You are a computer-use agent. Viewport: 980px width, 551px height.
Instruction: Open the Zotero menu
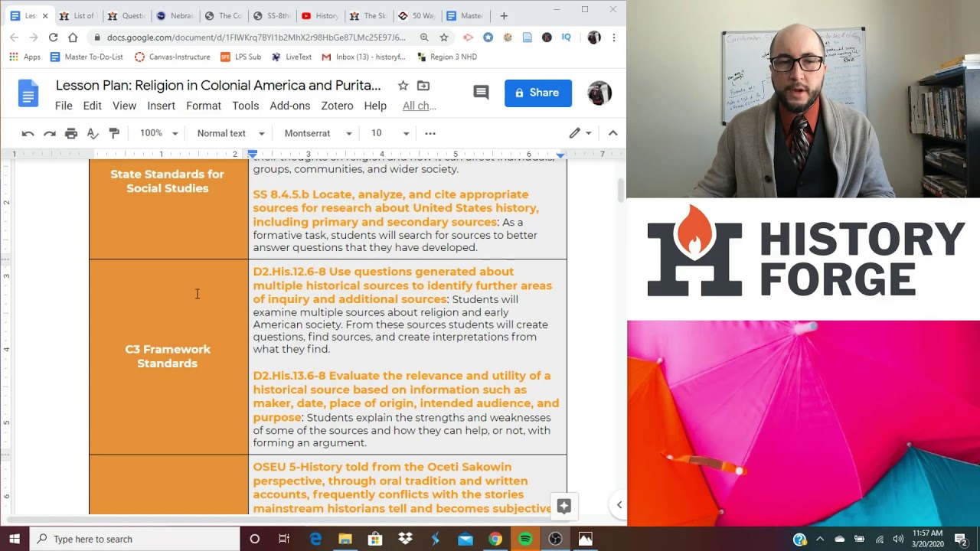click(337, 106)
